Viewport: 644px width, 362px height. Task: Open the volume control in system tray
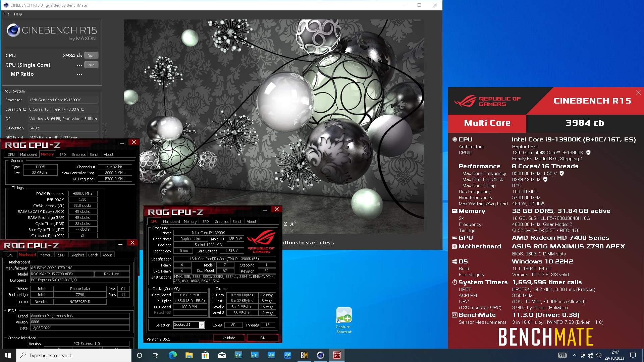pos(599,355)
